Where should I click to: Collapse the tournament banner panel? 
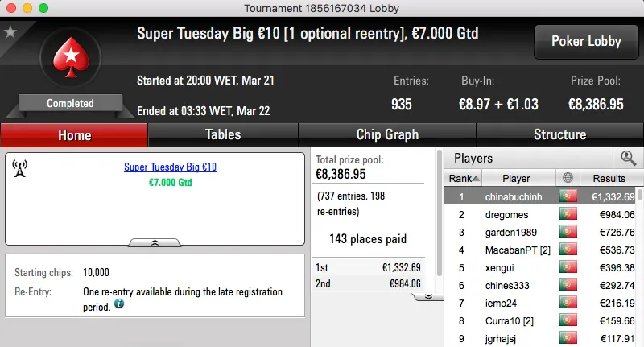(155, 242)
